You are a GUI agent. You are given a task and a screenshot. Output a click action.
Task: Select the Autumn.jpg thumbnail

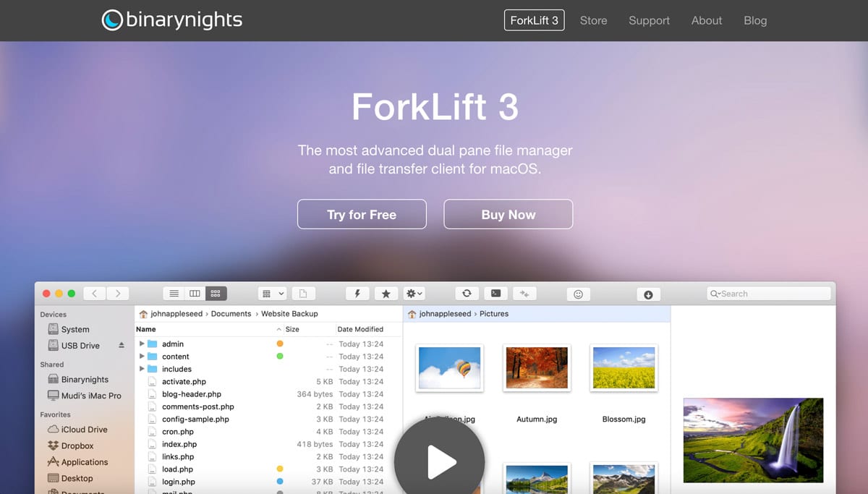point(537,367)
